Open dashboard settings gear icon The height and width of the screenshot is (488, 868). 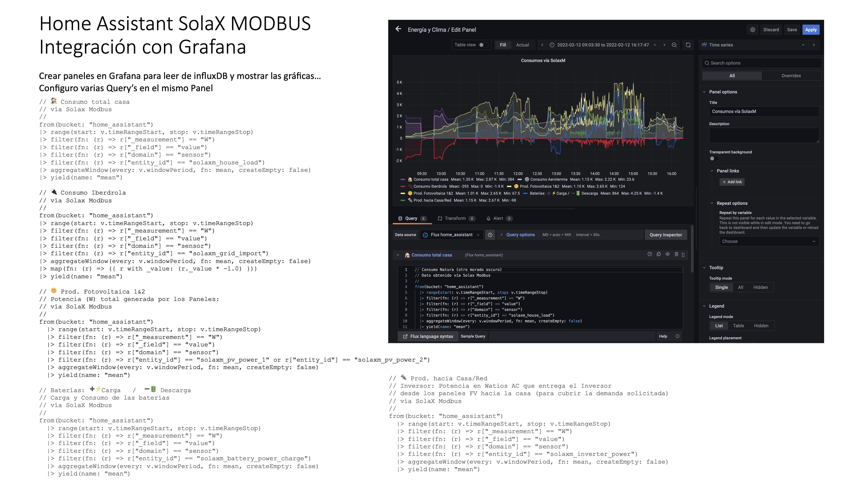point(752,30)
